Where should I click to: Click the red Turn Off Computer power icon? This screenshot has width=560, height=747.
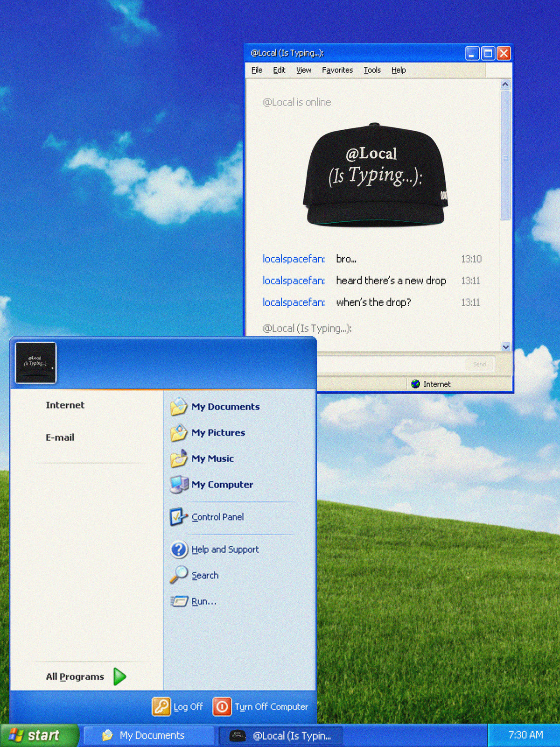(222, 706)
